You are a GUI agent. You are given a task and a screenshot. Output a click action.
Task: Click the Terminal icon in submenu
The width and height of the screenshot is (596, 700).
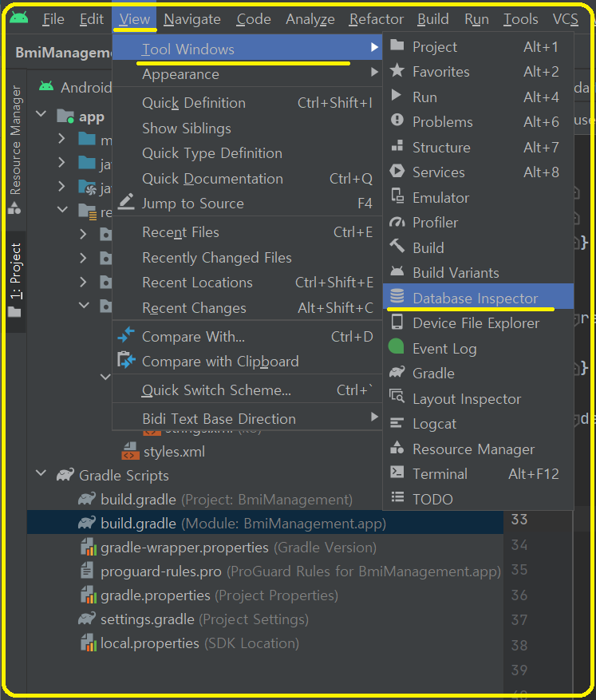coord(397,473)
